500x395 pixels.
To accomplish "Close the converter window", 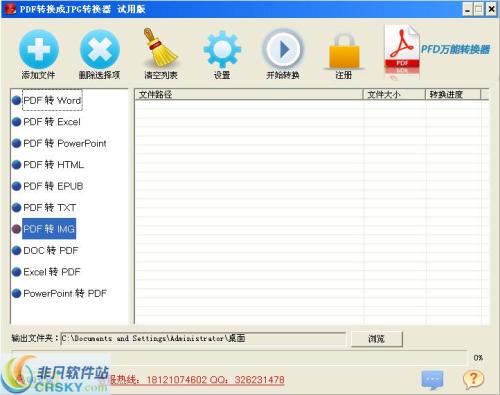I will (x=491, y=9).
